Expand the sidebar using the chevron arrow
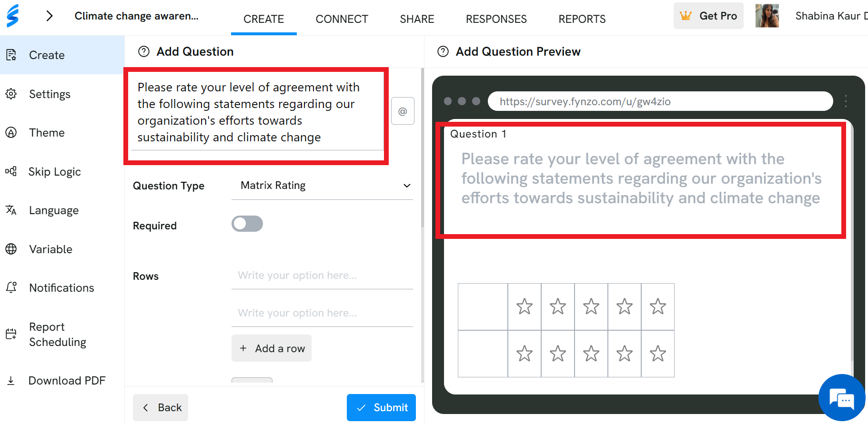868x424 pixels. pyautogui.click(x=49, y=16)
